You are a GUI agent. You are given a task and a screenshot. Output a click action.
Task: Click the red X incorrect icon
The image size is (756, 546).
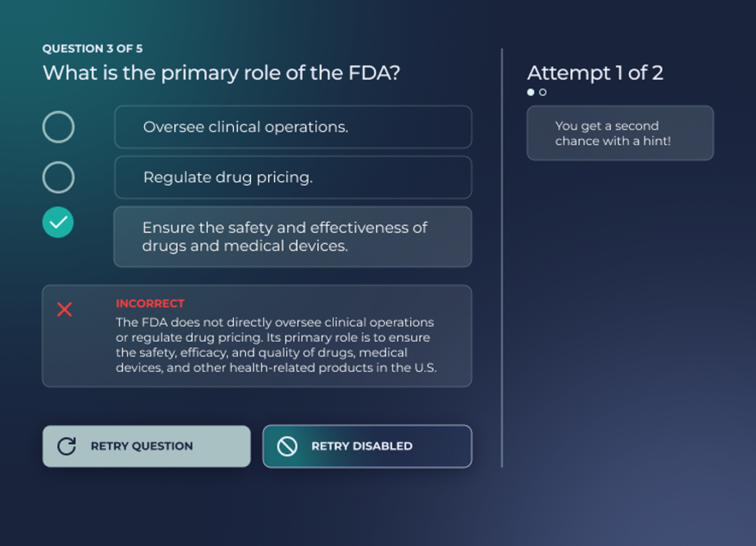[x=64, y=310]
